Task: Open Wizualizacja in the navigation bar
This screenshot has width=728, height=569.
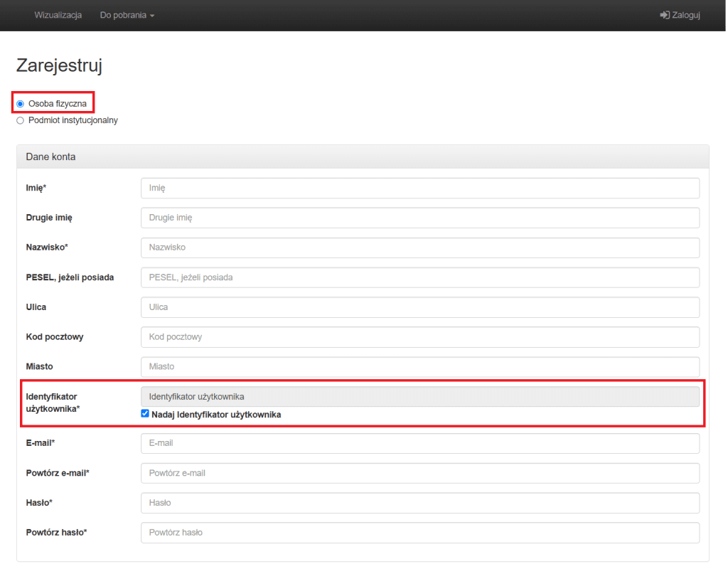Action: coord(58,15)
